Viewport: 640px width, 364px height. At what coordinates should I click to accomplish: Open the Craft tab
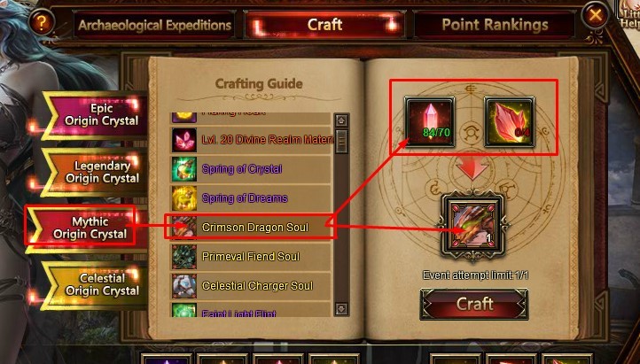324,25
